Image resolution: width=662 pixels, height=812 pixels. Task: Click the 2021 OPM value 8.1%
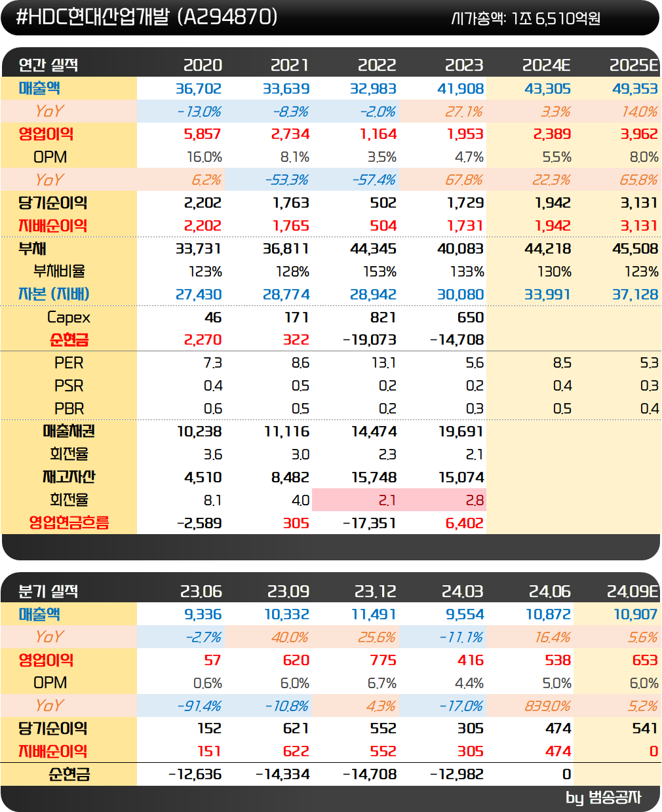point(294,157)
